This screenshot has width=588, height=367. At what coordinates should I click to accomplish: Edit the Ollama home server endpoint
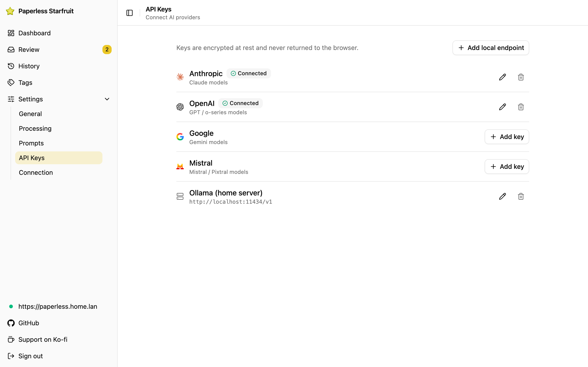tap(503, 196)
